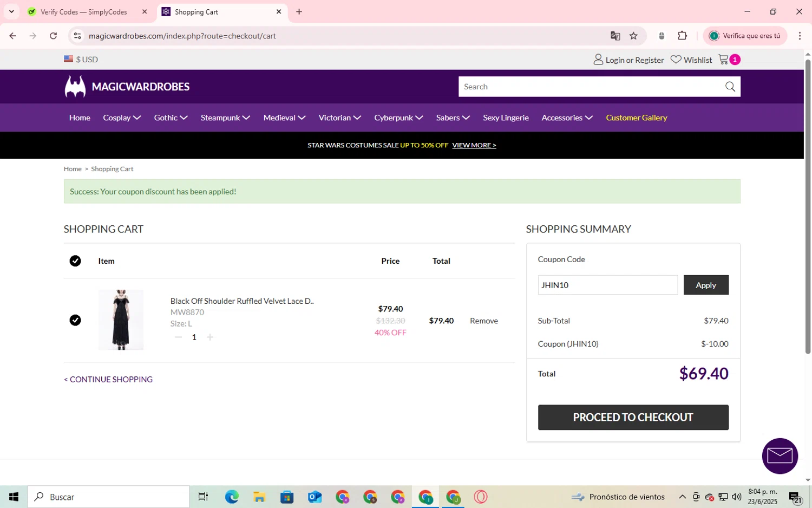This screenshot has height=508, width=812.
Task: Click the user account icon
Action: (598, 60)
